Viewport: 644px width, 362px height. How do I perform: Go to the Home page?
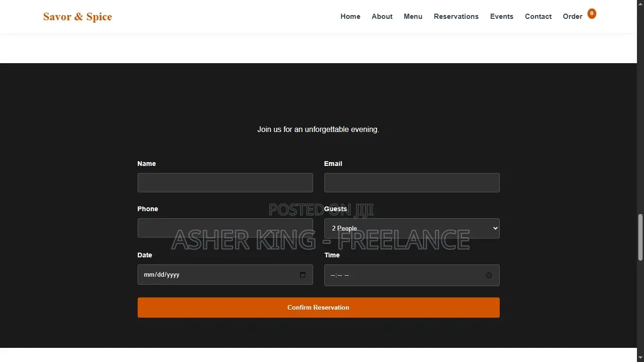pyautogui.click(x=350, y=16)
